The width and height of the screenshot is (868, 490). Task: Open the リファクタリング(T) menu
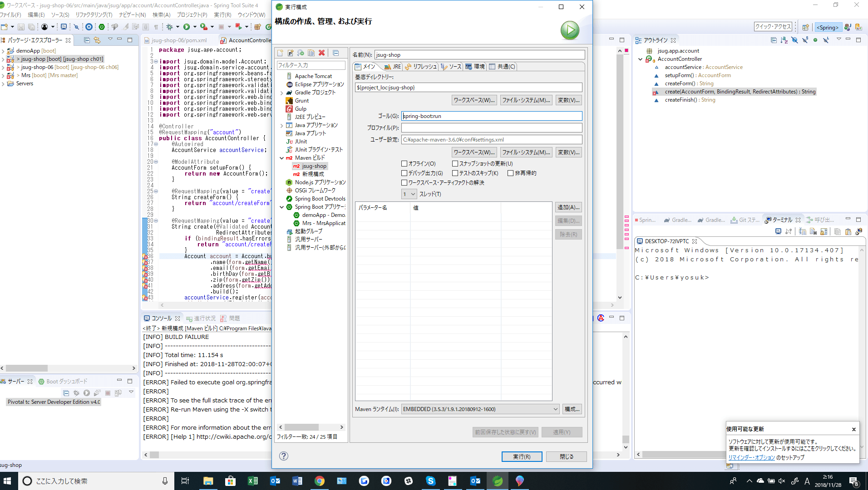point(94,15)
